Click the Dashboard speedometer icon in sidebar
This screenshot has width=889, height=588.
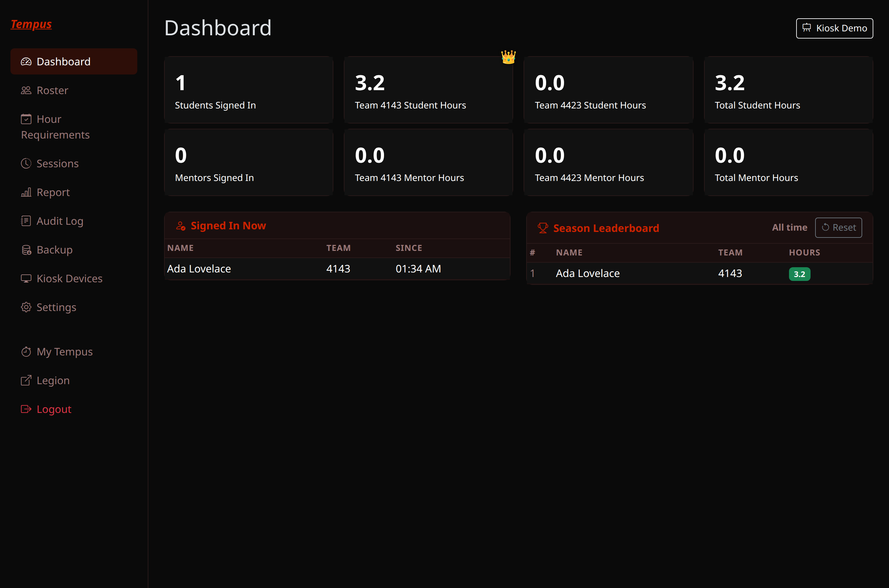(x=26, y=61)
